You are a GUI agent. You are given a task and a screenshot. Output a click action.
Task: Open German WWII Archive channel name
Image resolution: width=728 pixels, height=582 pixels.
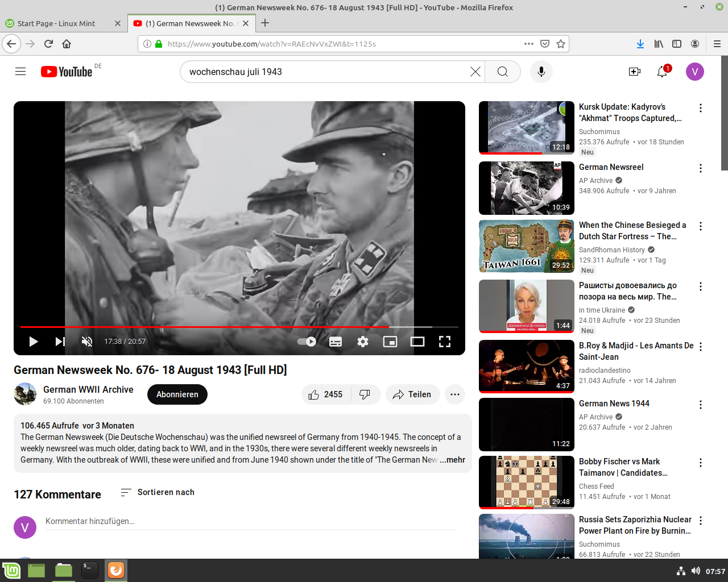click(x=88, y=389)
